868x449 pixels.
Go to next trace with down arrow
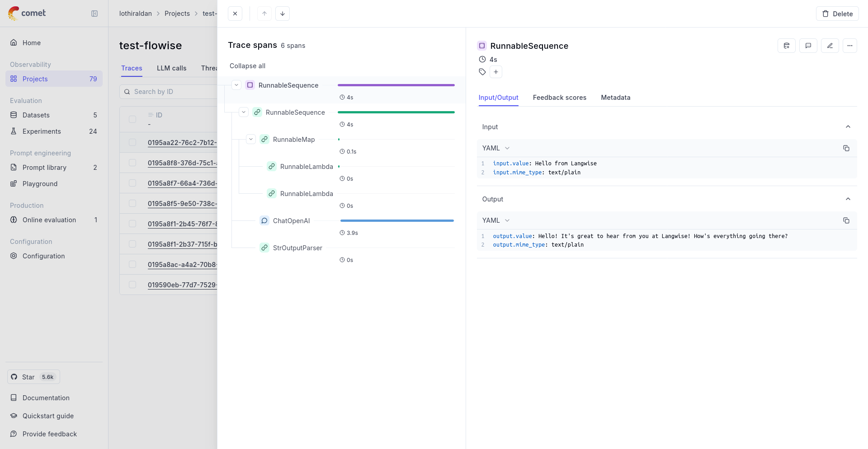282,14
